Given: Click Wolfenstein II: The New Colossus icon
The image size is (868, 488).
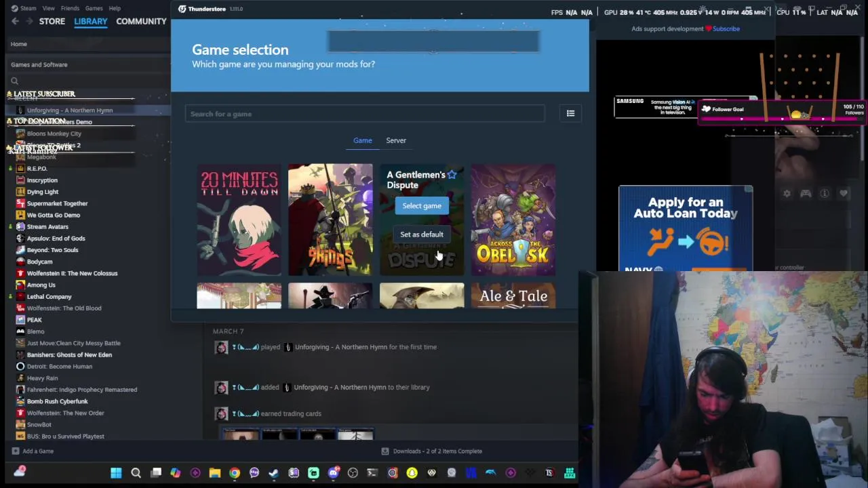Looking at the screenshot, I should [20, 273].
